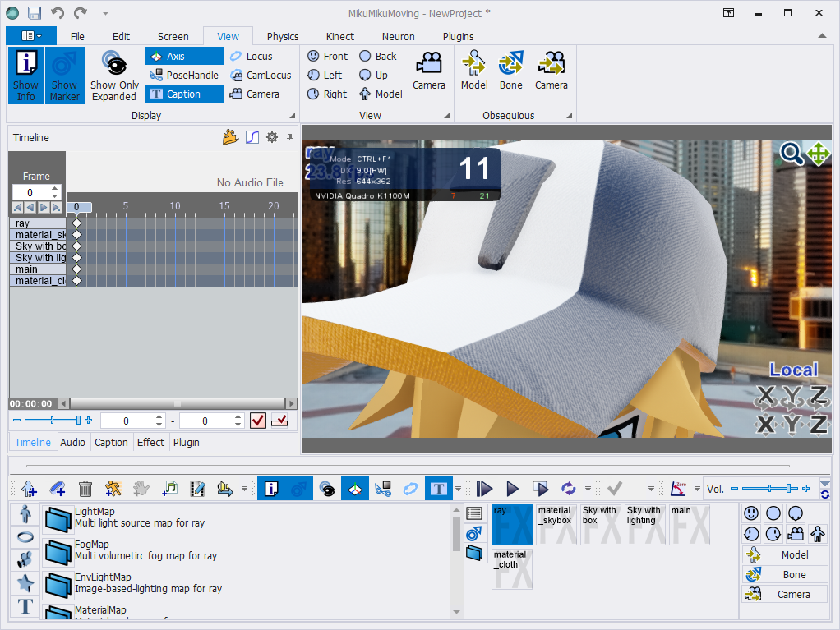
Task: Click the play button in bottom toolbar
Action: click(x=512, y=488)
